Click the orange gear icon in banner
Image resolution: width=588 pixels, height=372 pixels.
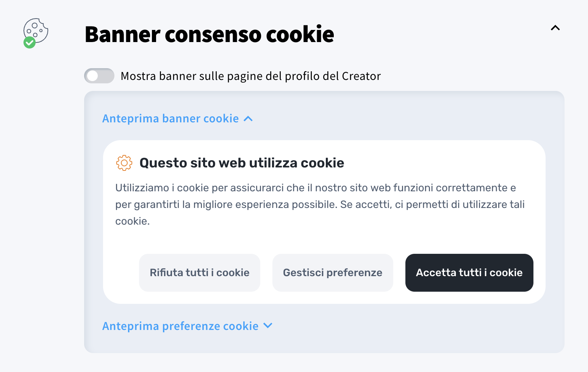[124, 163]
